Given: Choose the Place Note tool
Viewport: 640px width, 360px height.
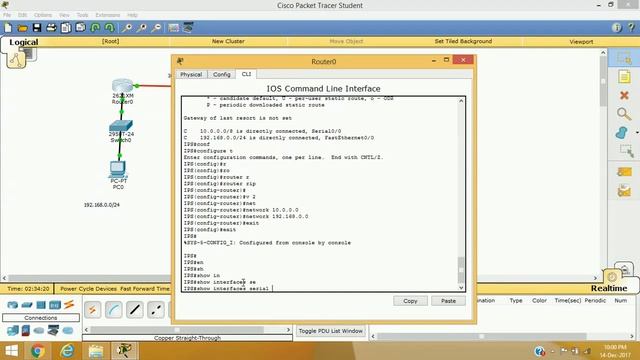Looking at the screenshot, I should coord(624,77).
